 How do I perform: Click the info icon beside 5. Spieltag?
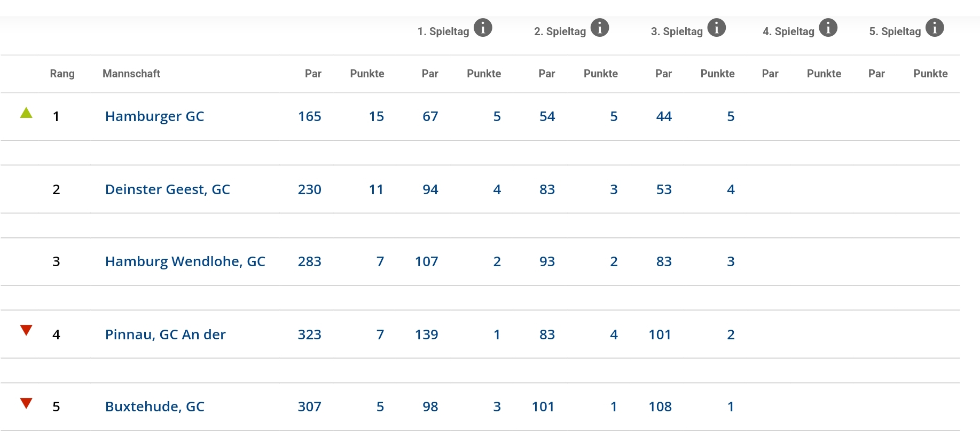[x=935, y=28]
